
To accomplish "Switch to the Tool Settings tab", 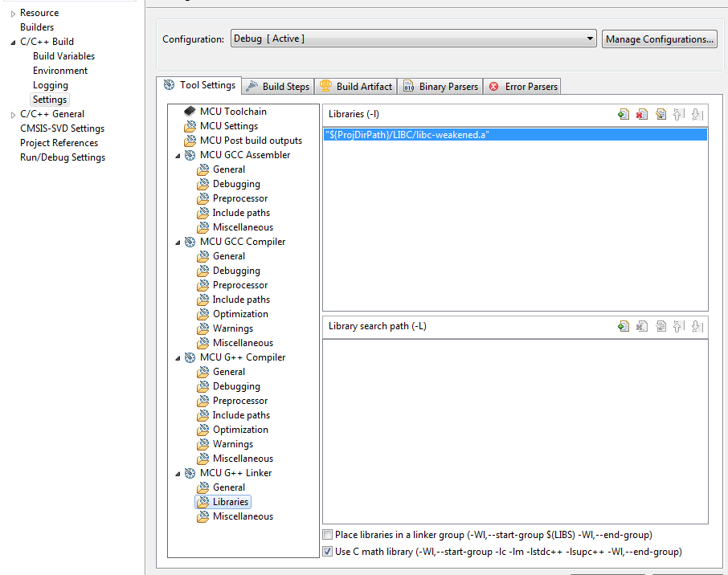I will (199, 85).
